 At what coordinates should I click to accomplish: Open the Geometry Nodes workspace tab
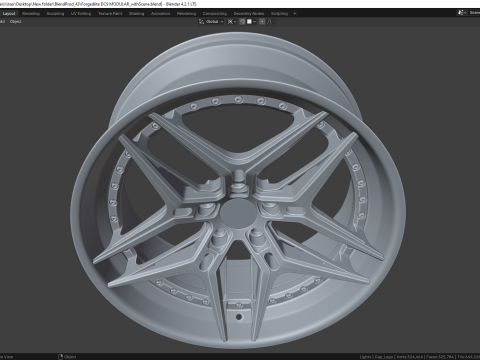coord(249,14)
